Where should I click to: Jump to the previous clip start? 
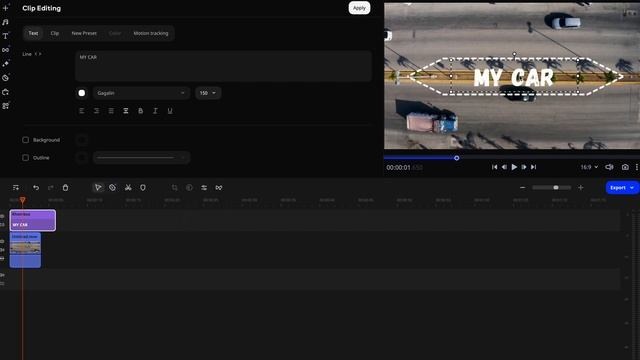click(x=494, y=167)
